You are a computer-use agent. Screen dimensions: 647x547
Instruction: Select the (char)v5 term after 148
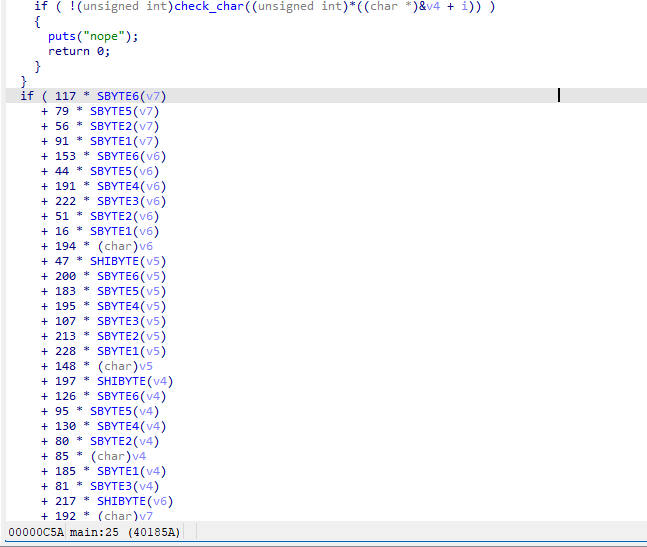pyautogui.click(x=125, y=366)
